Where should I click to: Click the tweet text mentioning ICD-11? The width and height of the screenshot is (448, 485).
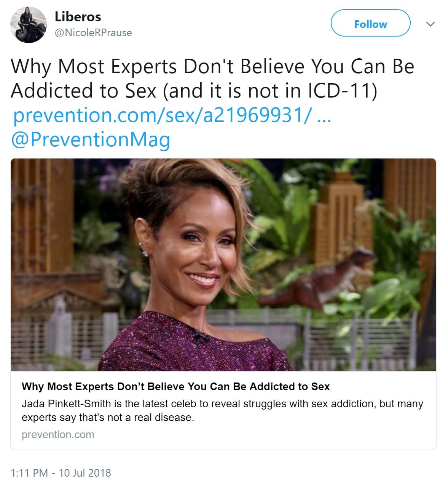pyautogui.click(x=194, y=90)
